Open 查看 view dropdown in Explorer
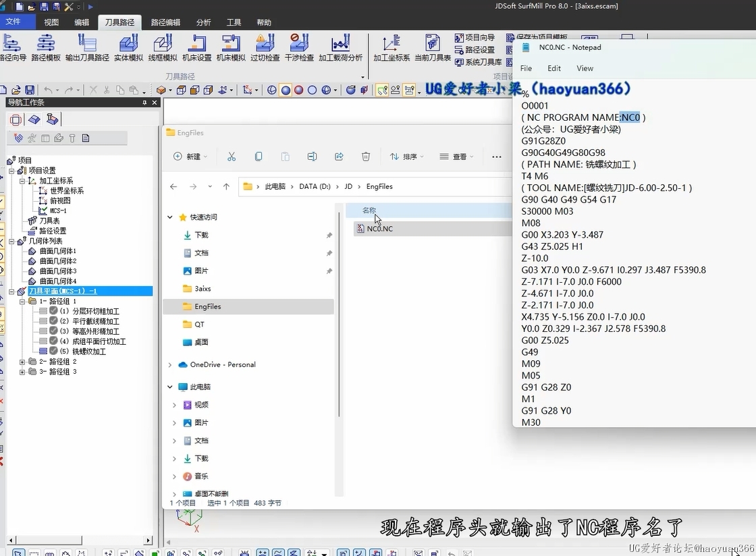The height and width of the screenshot is (556, 756). tap(456, 157)
